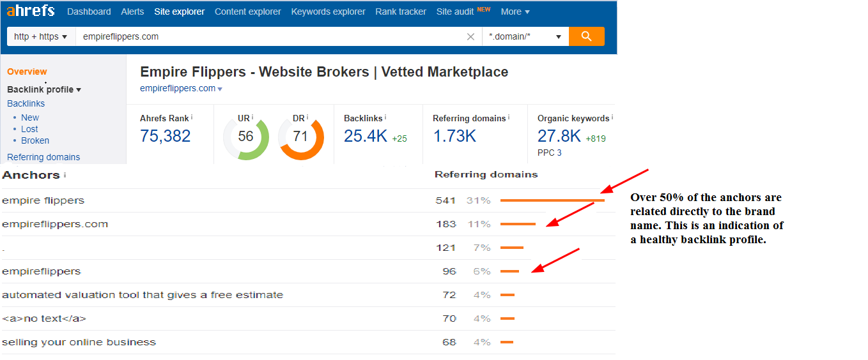Click the 68 referring domains count

(x=449, y=342)
